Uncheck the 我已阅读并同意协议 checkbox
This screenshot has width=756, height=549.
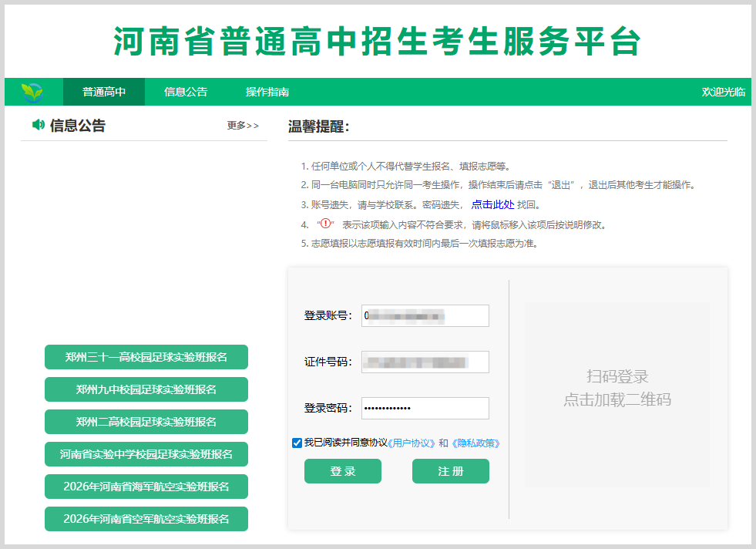pos(297,443)
